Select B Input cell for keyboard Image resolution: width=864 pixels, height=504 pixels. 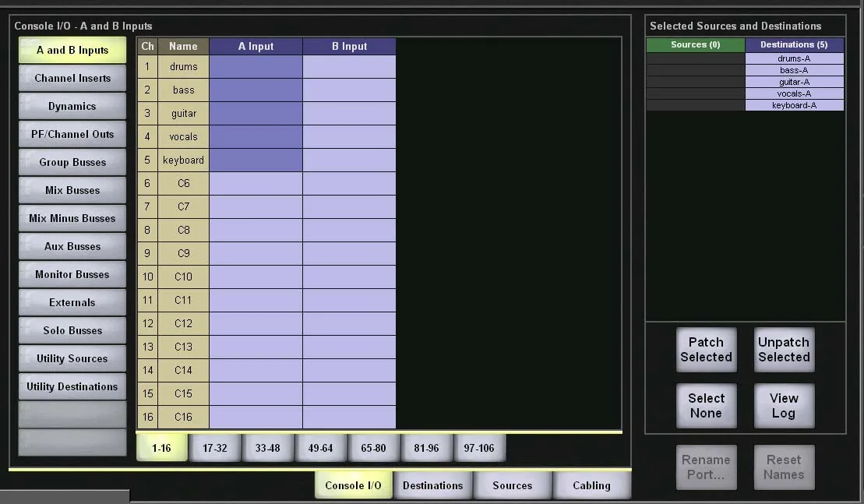pyautogui.click(x=349, y=160)
